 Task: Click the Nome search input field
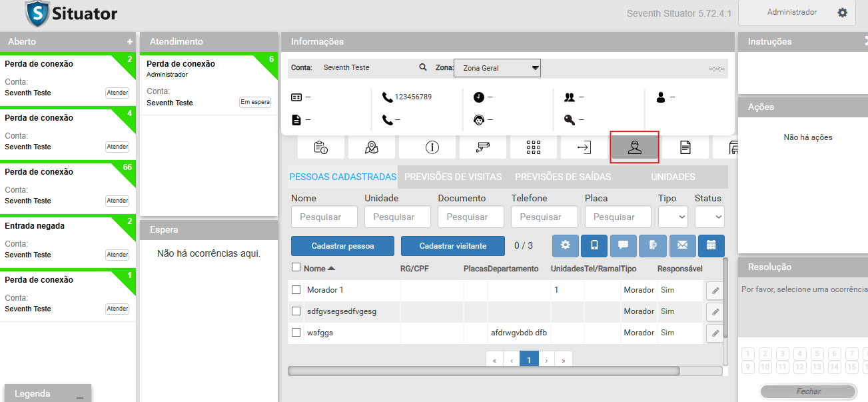[x=324, y=217]
